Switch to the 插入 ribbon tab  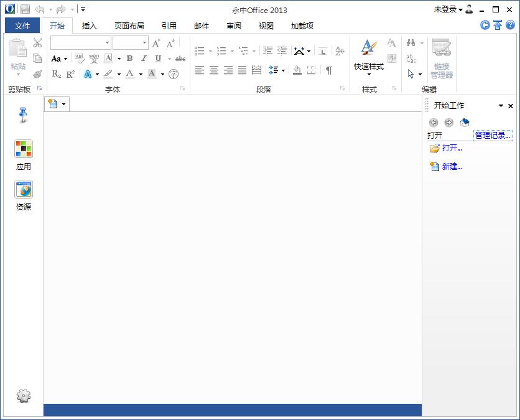coord(89,26)
